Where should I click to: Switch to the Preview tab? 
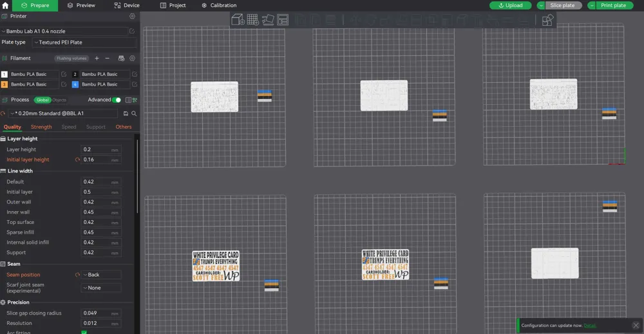click(81, 5)
